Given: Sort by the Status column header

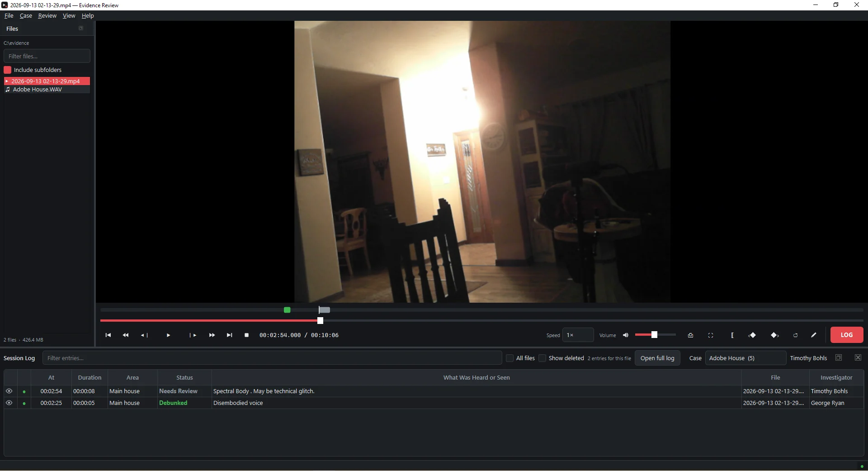Looking at the screenshot, I should 184,377.
